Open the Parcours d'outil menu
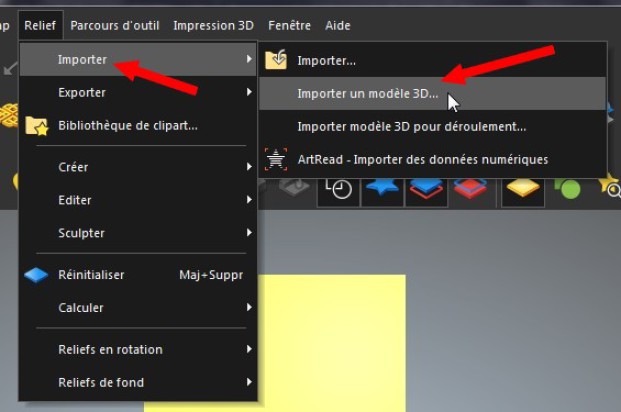621x412 pixels. tap(115, 26)
